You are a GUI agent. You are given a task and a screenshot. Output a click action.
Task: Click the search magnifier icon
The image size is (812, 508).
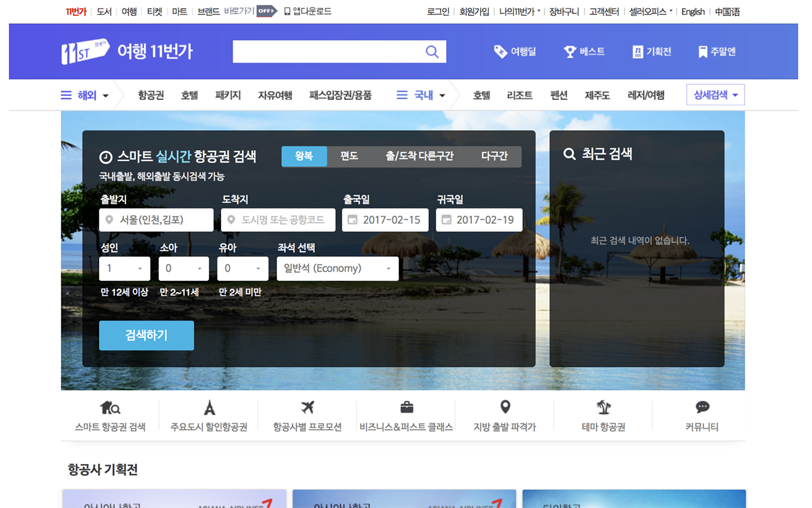click(x=432, y=52)
